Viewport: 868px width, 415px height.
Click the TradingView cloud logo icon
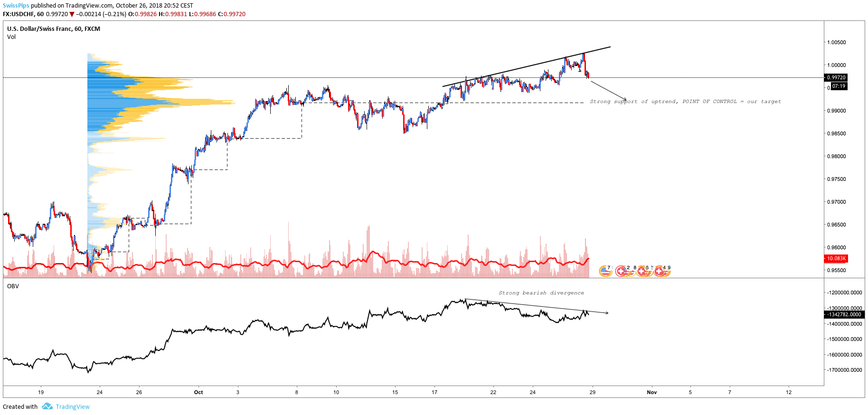[x=47, y=406]
